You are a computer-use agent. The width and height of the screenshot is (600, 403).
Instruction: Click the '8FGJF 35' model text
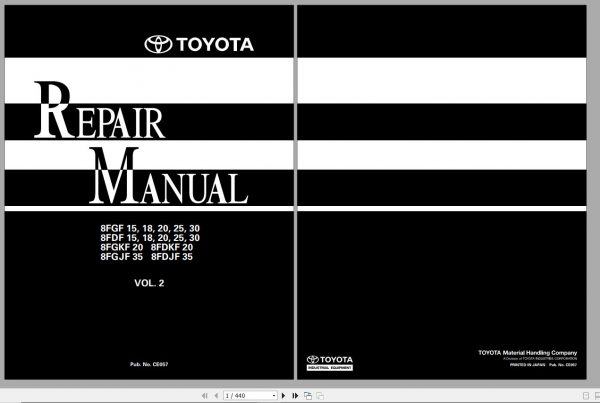click(122, 257)
